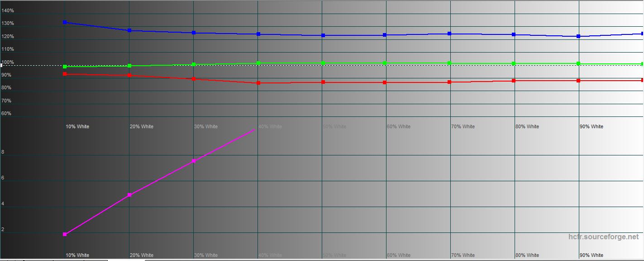Select upper graph's "30% White" axis label
This screenshot has height=261, width=644.
[x=206, y=126]
